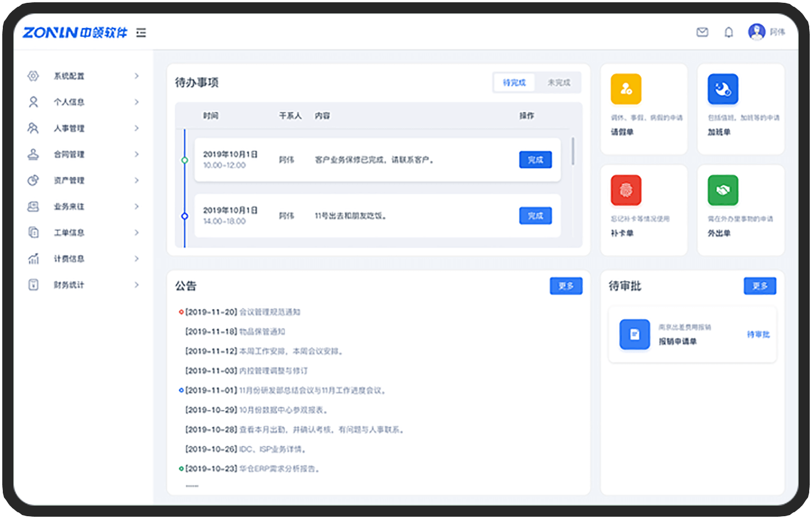Click the 报销申请单 document icon
Image resolution: width=812 pixels, height=519 pixels.
pos(634,335)
